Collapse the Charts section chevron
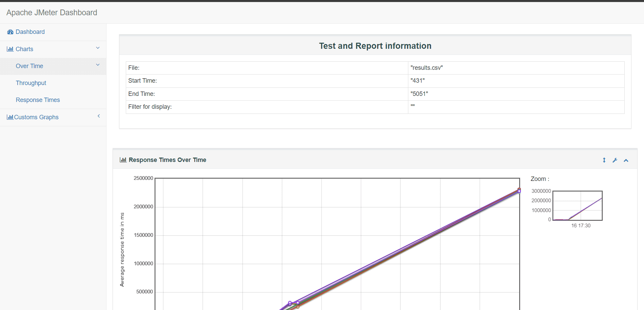The width and height of the screenshot is (644, 310). (x=98, y=48)
